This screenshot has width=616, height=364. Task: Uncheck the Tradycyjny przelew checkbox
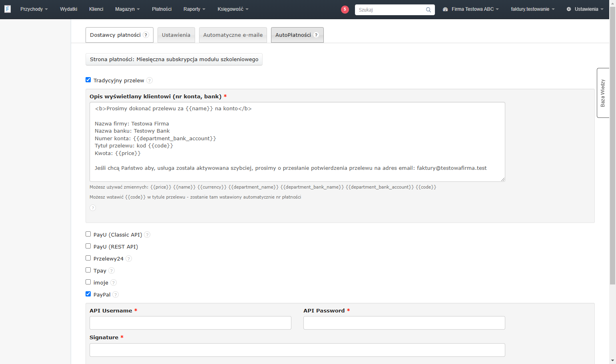tap(88, 80)
